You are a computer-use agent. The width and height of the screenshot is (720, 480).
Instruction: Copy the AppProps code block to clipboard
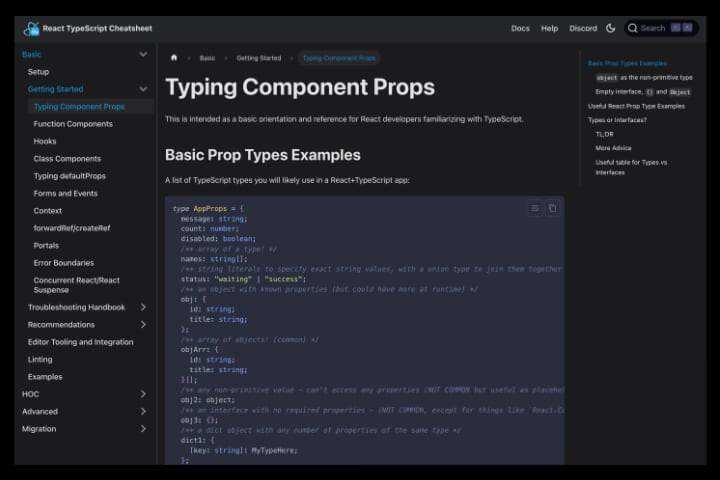[552, 209]
